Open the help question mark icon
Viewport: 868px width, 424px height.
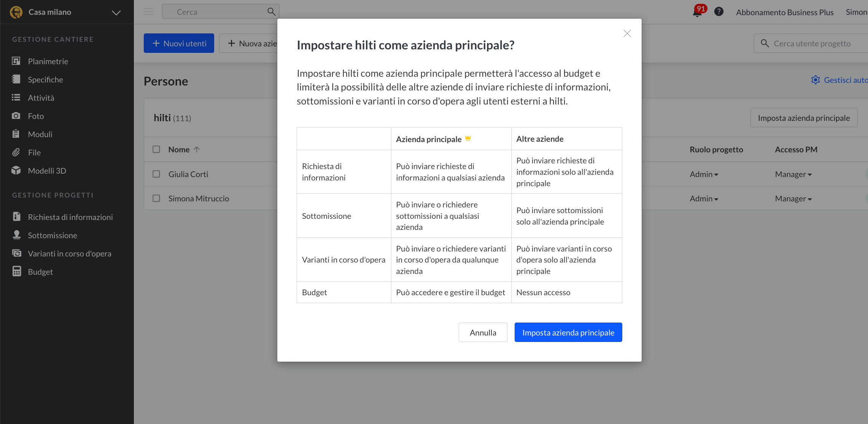point(719,12)
